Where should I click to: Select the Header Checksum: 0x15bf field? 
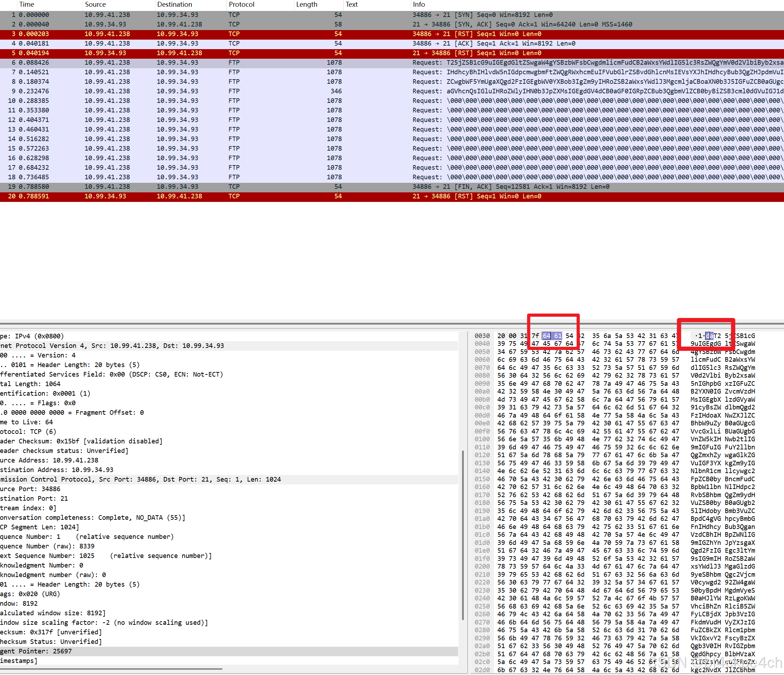(x=81, y=441)
